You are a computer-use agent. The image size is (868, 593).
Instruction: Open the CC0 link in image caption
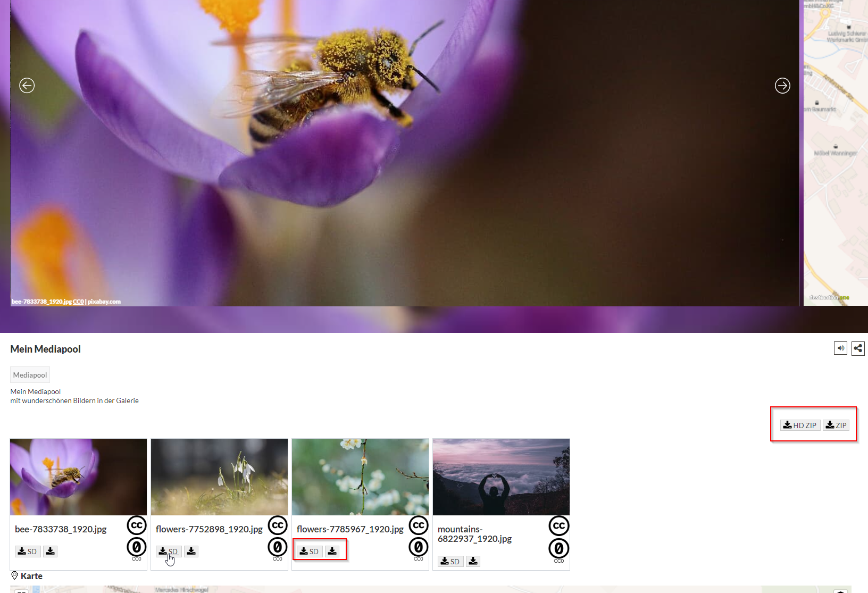click(x=78, y=302)
